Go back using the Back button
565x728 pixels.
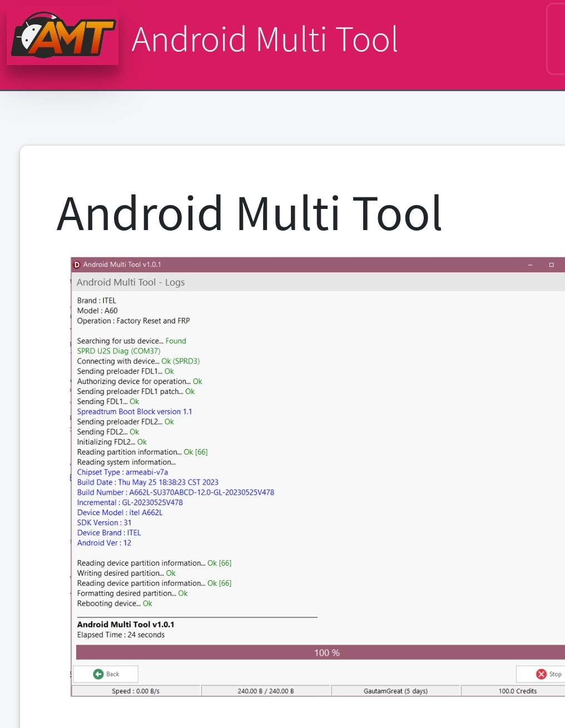tap(106, 674)
